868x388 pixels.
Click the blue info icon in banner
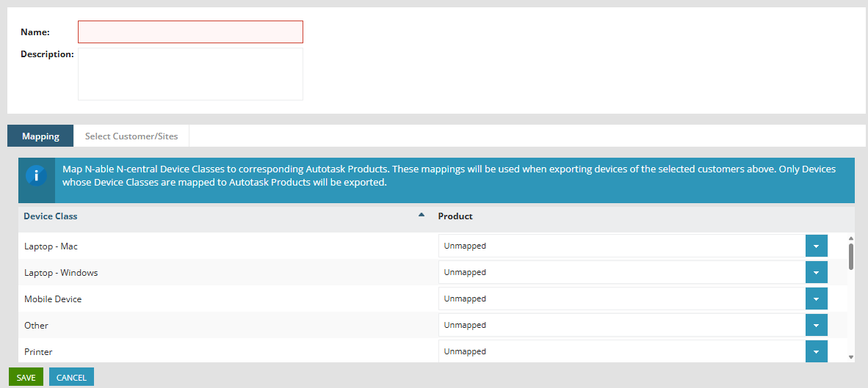[x=36, y=177]
